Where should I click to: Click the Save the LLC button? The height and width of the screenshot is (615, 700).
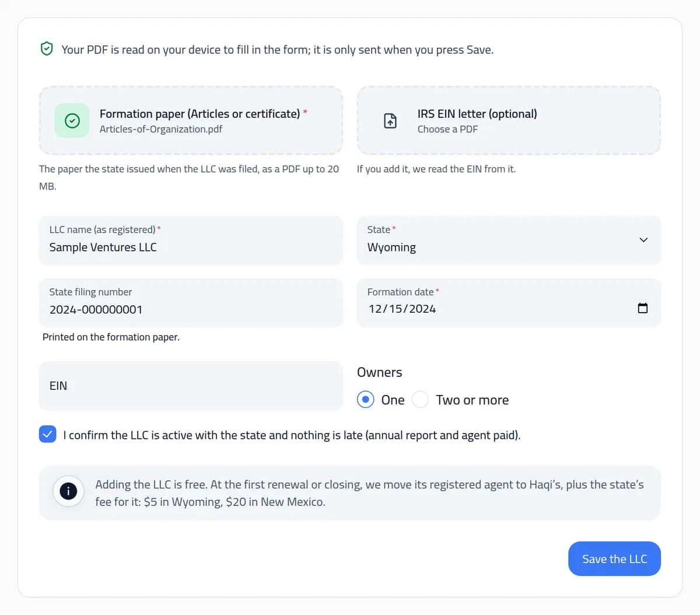614,558
